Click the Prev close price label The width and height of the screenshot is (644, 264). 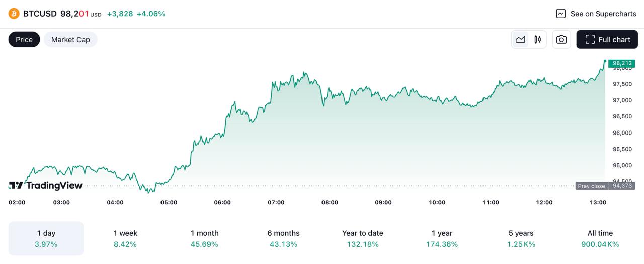pyautogui.click(x=591, y=186)
